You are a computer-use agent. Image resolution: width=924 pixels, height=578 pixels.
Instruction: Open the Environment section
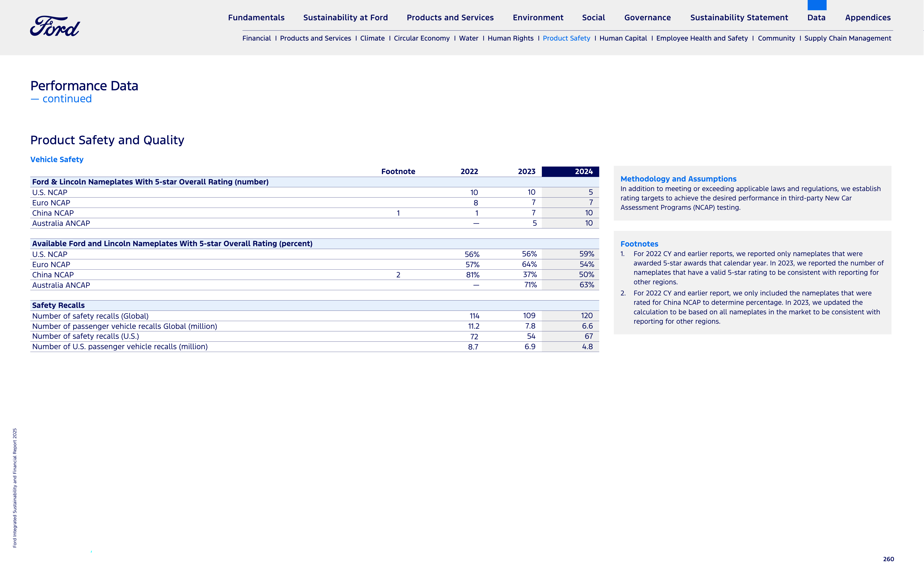click(538, 18)
